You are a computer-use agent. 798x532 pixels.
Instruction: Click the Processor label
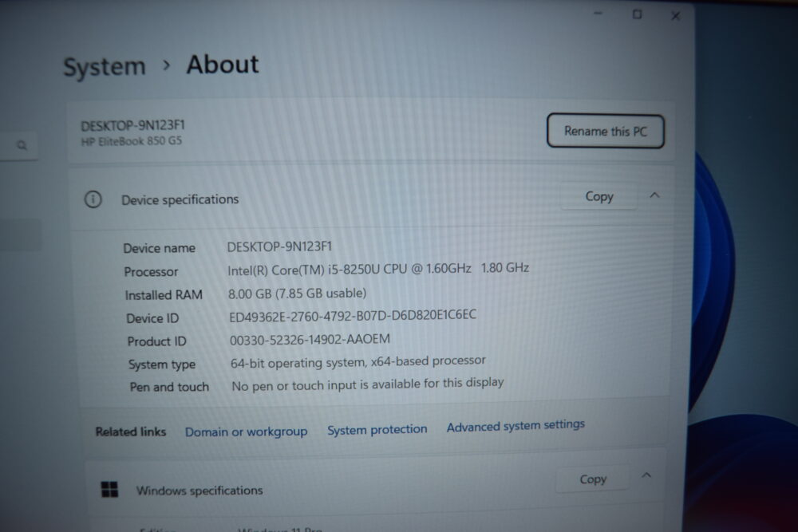point(151,272)
